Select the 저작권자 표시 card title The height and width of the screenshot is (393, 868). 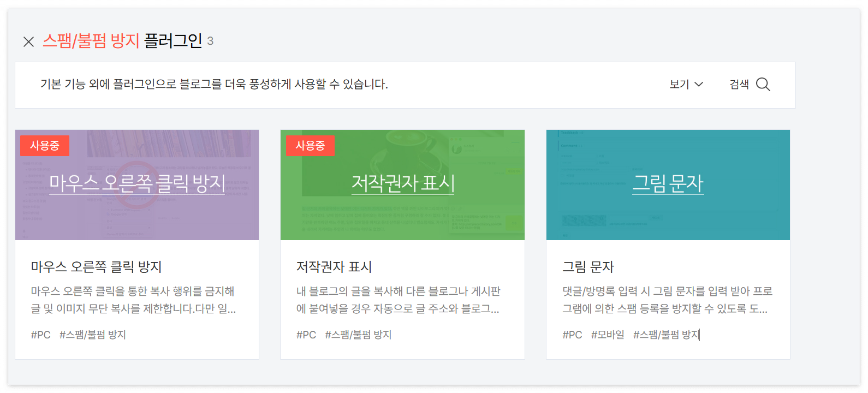coord(334,267)
